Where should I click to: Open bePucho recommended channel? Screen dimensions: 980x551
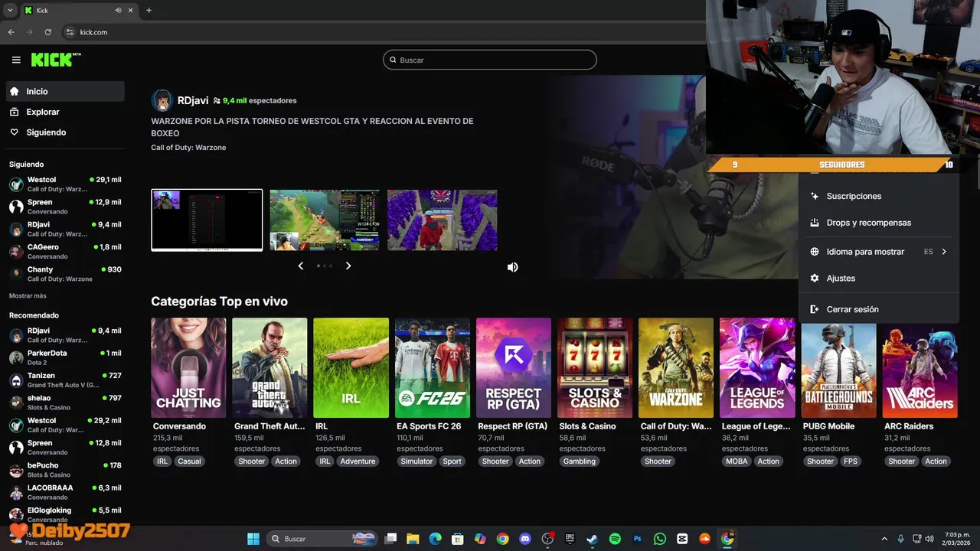(x=65, y=470)
